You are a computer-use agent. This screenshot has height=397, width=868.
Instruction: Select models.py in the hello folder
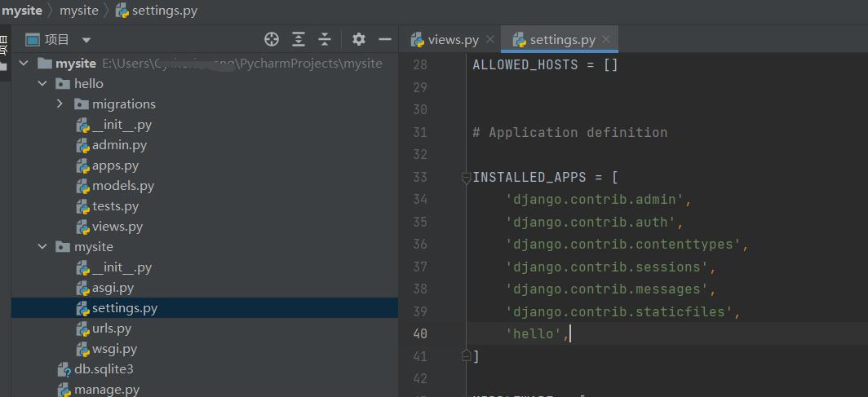122,186
